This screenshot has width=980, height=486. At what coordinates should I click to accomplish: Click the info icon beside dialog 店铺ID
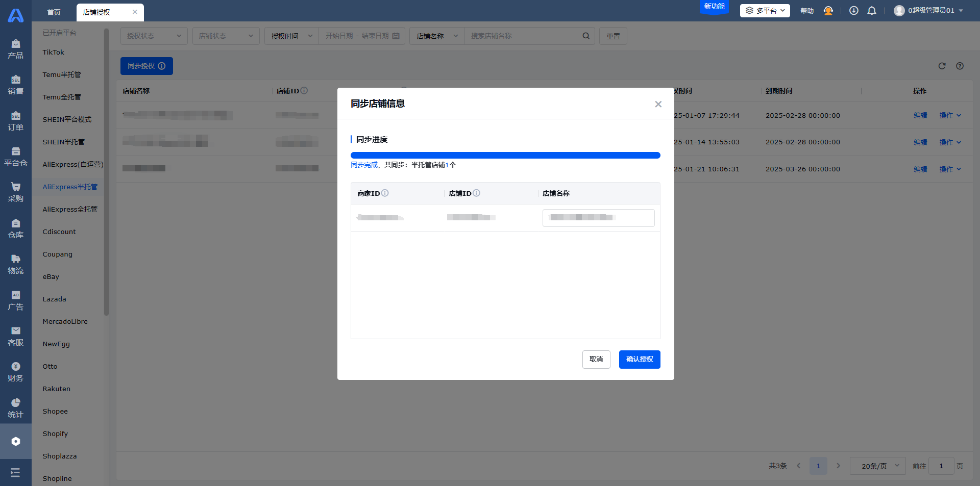coord(476,193)
